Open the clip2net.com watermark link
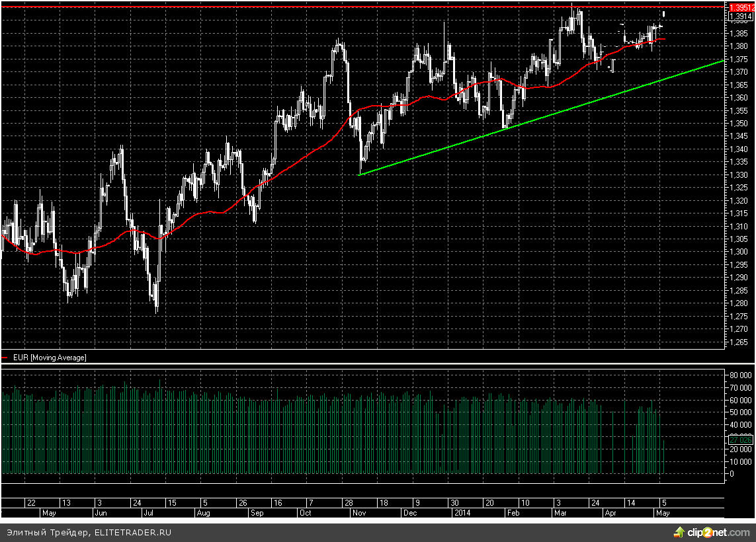The image size is (756, 542). click(717, 531)
